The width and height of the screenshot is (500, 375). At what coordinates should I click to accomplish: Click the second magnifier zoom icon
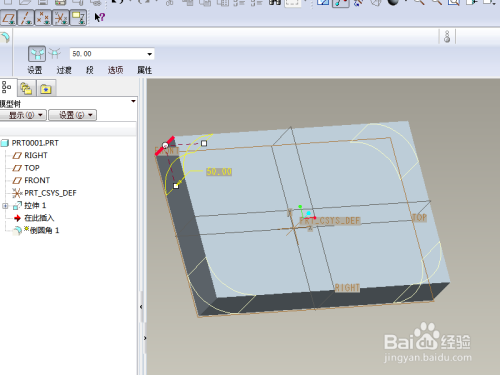(437, 2)
